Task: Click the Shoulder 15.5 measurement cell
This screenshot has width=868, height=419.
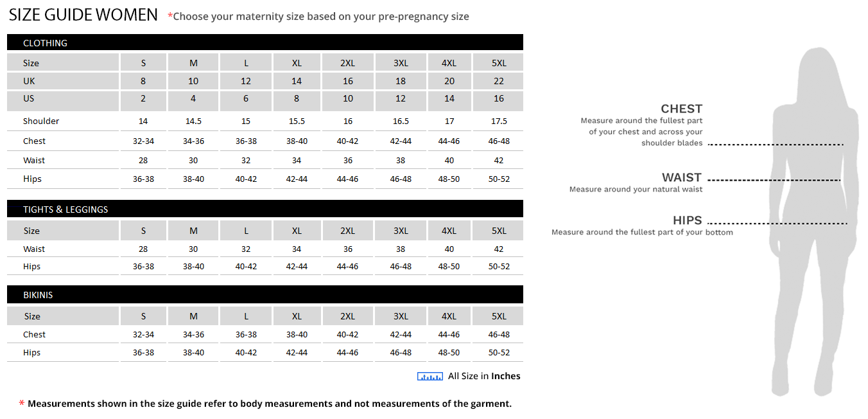Action: coord(297,121)
